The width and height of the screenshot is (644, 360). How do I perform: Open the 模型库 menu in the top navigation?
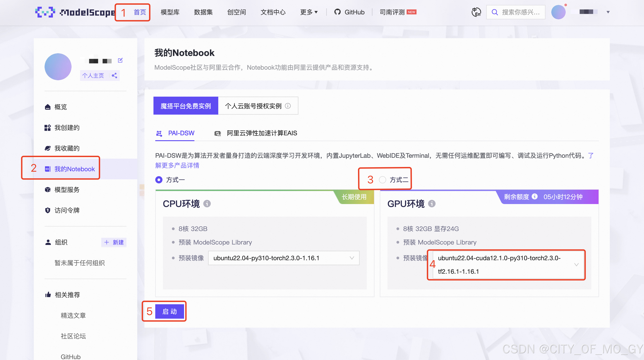tap(170, 12)
